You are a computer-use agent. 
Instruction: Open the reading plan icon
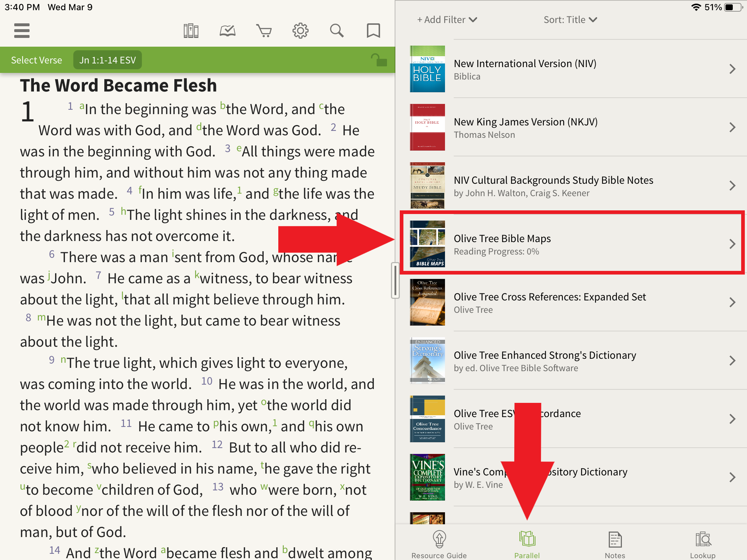click(x=227, y=31)
